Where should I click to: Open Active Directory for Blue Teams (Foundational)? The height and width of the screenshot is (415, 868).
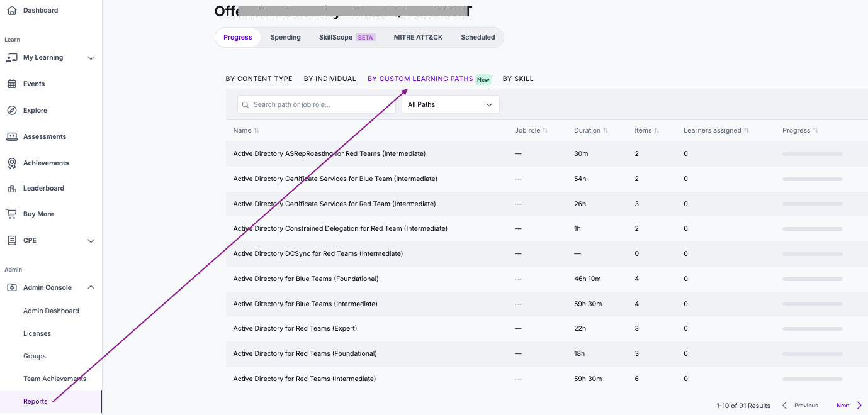547,279
